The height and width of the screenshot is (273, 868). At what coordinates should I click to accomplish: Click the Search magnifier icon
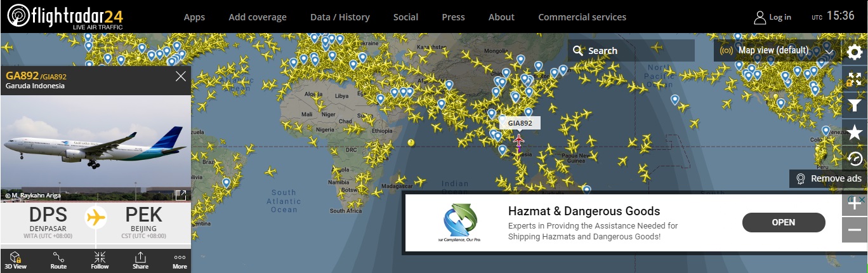coord(577,51)
